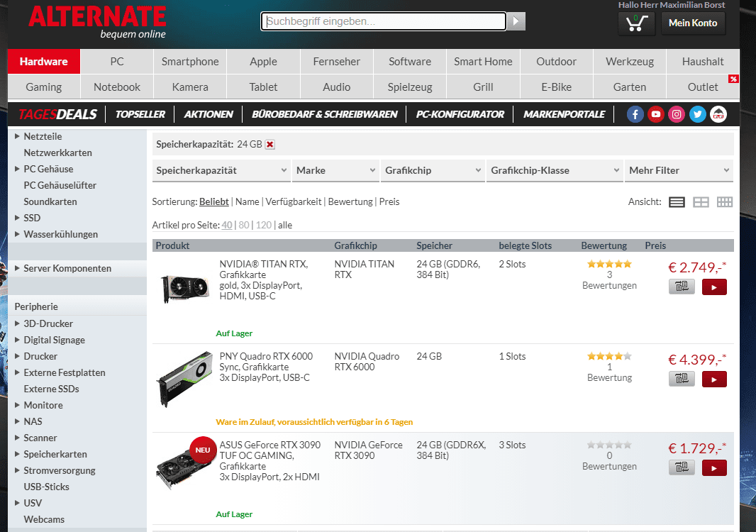Sort results by Preis
Viewport: 756px width, 532px height.
(x=389, y=201)
